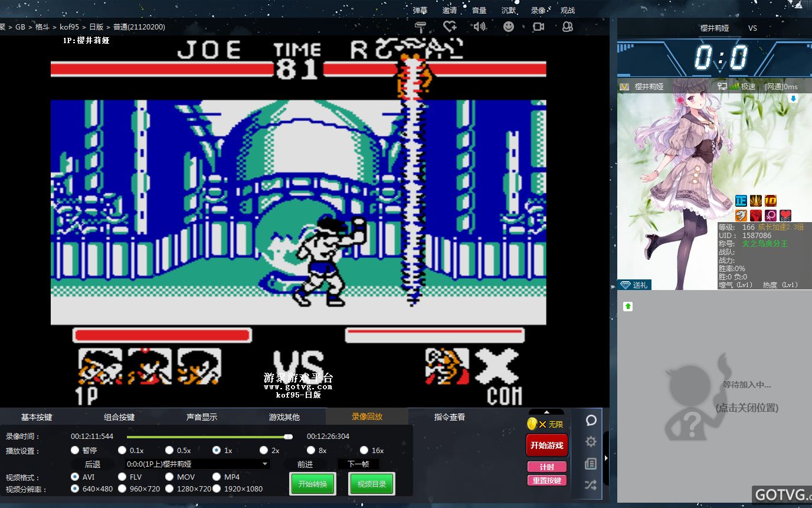812x508 pixels.
Task: Click the green up arrow in empty player slot
Action: [628, 306]
